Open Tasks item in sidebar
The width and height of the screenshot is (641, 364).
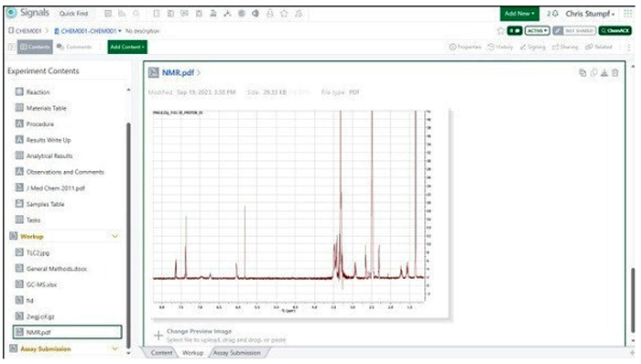(34, 219)
